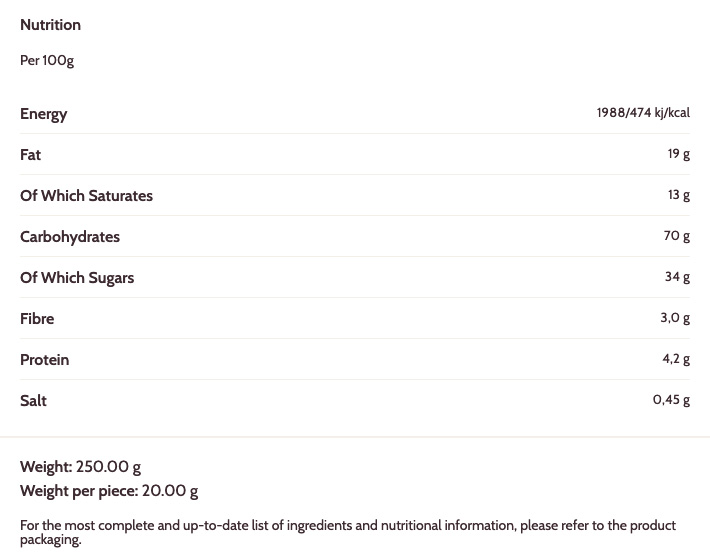The image size is (710, 555).
Task: Select the Salt row label
Action: (x=33, y=401)
